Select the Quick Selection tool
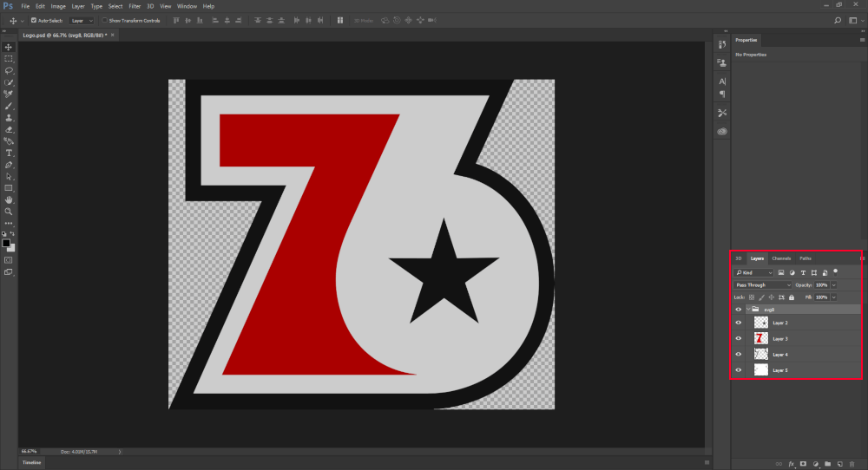 [9, 82]
